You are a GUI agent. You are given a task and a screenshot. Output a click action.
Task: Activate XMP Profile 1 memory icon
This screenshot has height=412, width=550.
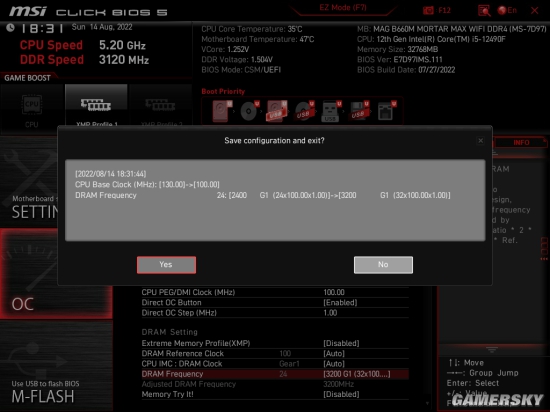coord(96,105)
